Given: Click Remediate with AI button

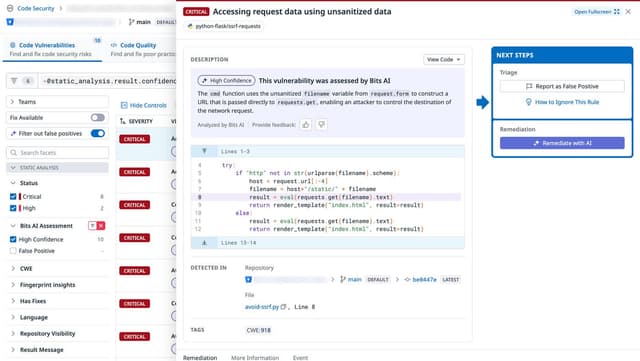Looking at the screenshot, I should (562, 143).
